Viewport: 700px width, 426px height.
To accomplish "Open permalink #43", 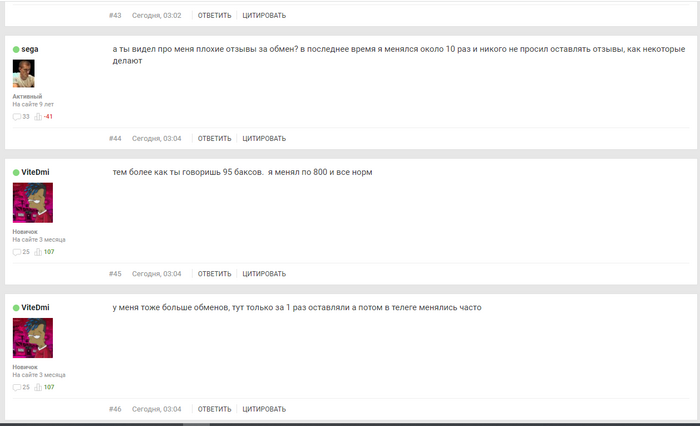I will point(115,15).
